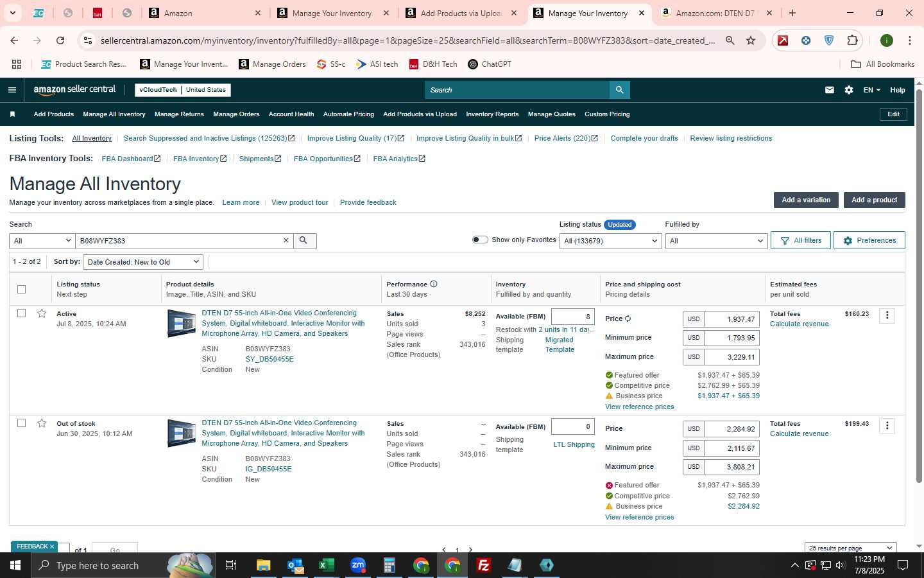Open Manage Returns in nav bar
The height and width of the screenshot is (578, 924).
point(179,114)
